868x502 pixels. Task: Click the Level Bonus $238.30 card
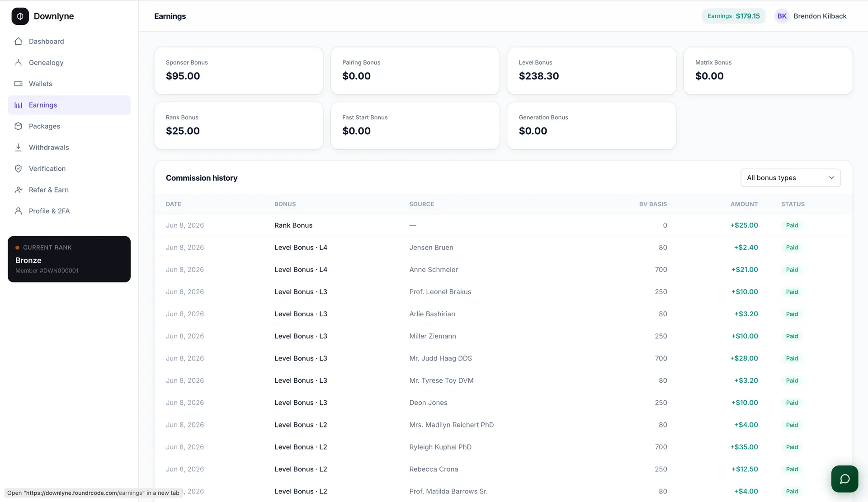pyautogui.click(x=591, y=70)
